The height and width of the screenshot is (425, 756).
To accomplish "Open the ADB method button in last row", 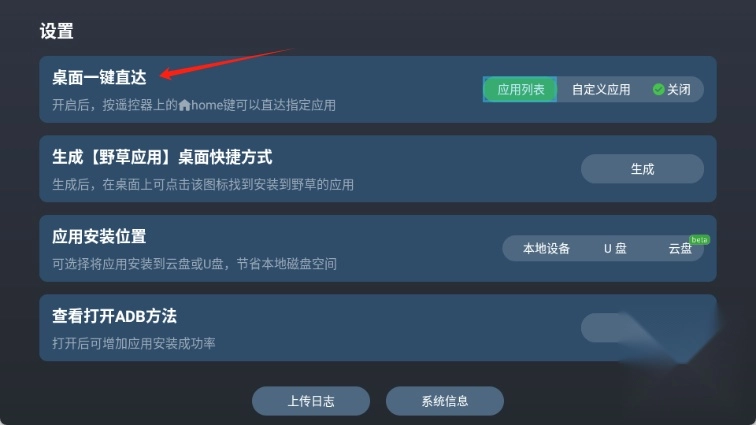I will (642, 328).
